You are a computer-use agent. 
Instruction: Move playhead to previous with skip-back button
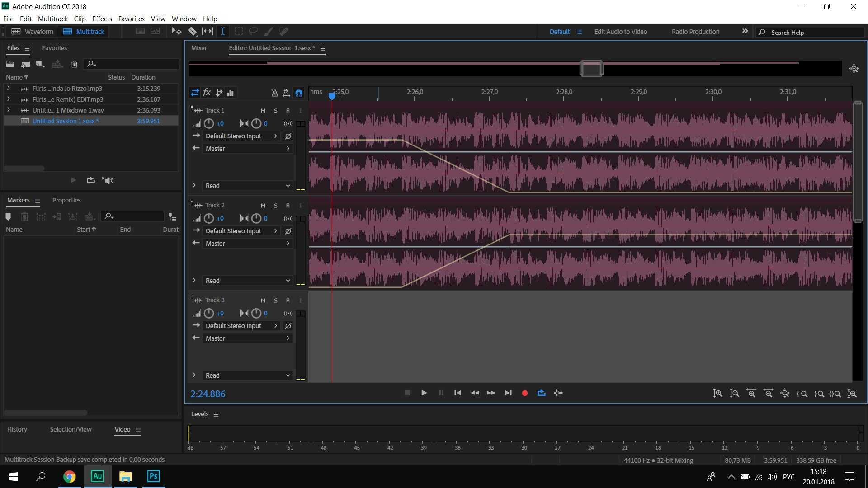coord(458,393)
